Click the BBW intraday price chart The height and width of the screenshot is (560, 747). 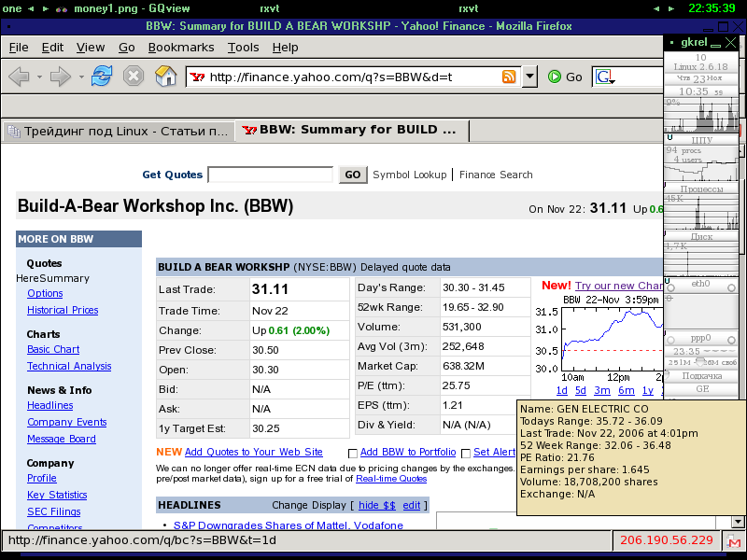point(613,339)
